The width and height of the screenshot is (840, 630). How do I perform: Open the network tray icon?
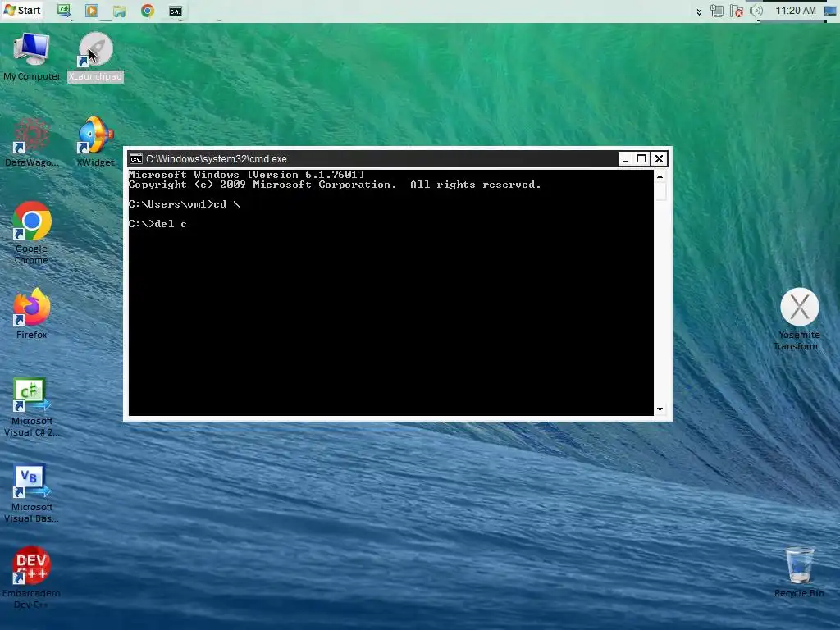(x=716, y=11)
